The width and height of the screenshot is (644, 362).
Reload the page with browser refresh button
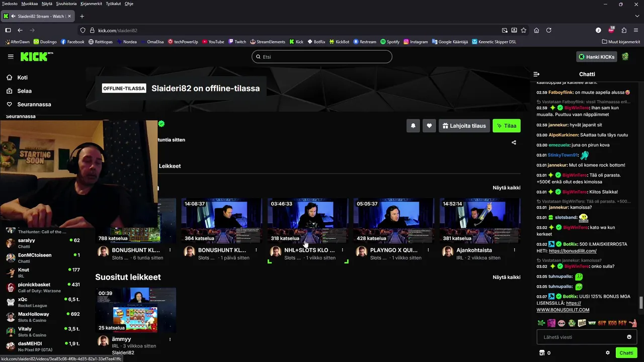548,30
